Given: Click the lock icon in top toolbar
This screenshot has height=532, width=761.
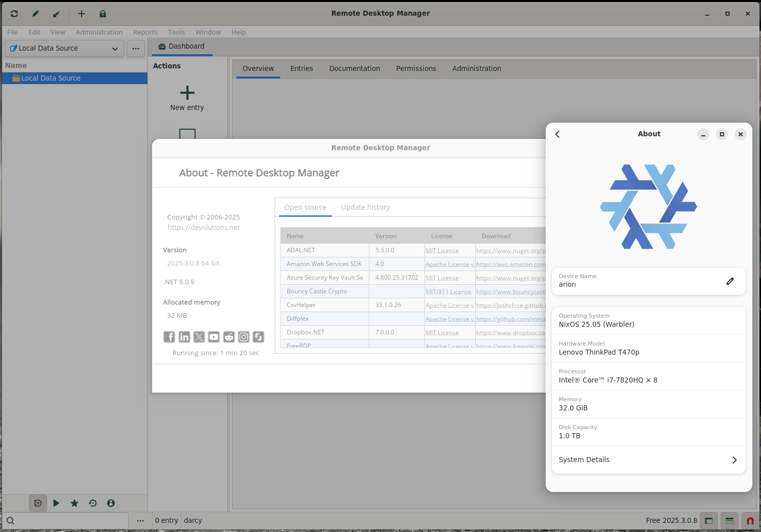Looking at the screenshot, I should 103,14.
